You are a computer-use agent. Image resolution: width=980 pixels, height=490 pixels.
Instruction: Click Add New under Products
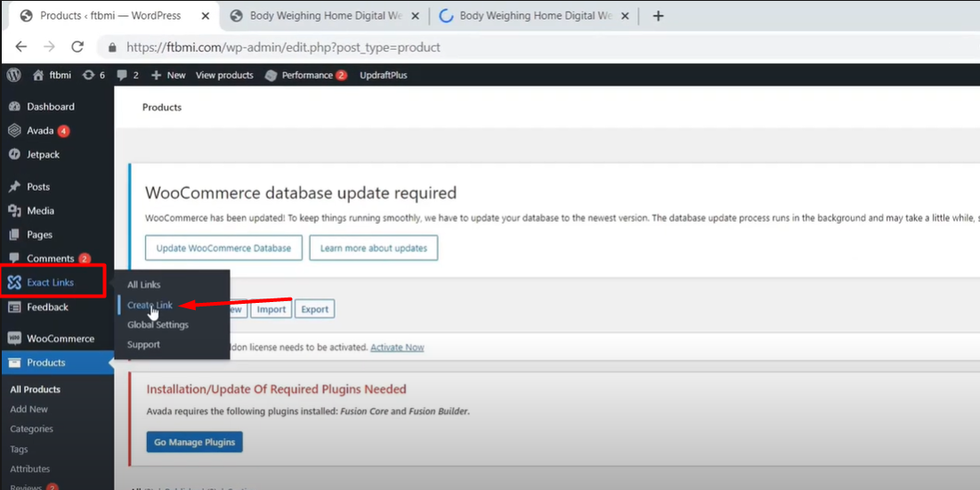tap(28, 409)
